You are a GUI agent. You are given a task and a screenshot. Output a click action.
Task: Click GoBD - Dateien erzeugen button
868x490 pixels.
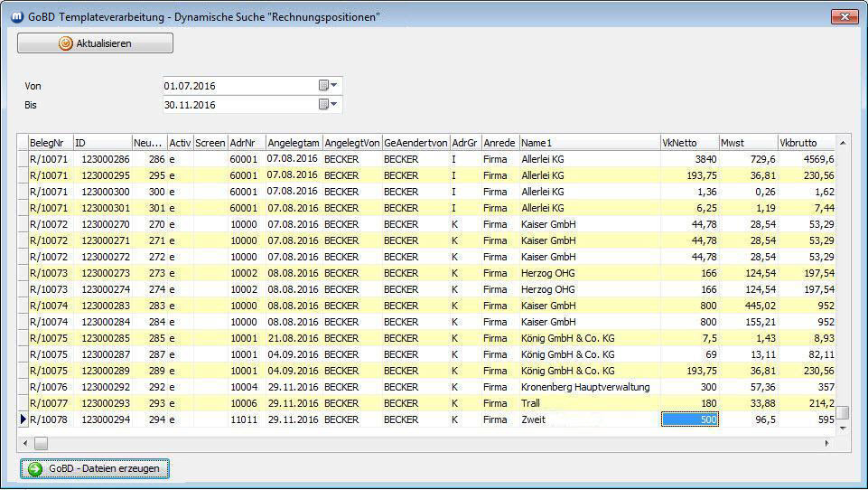(95, 468)
